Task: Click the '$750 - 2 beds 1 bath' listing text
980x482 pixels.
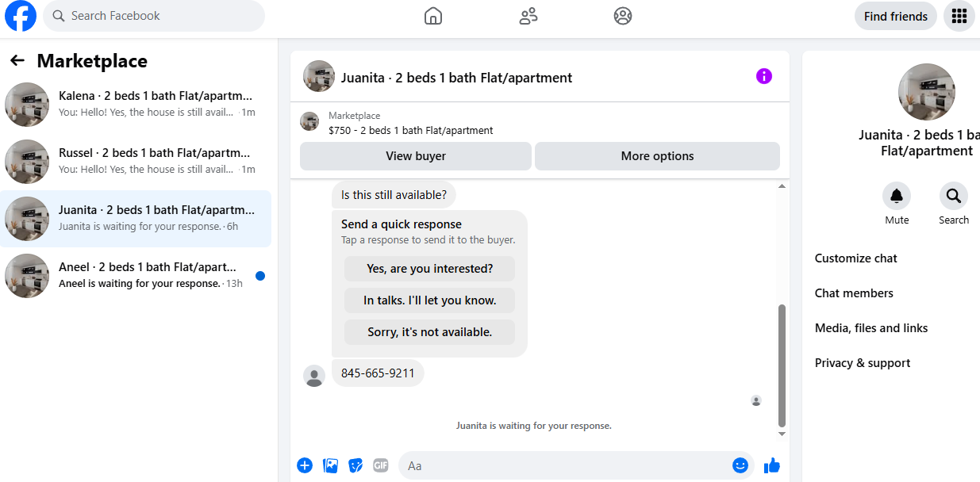Action: (x=411, y=131)
